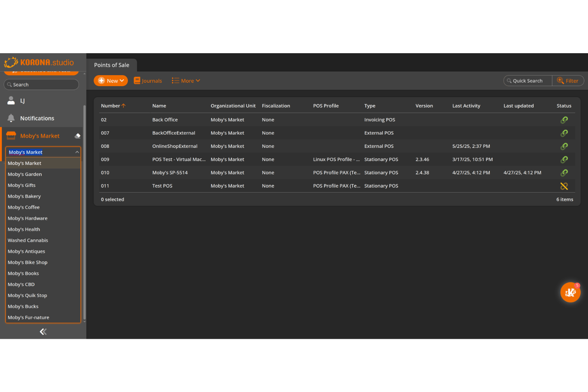Image resolution: width=588 pixels, height=392 pixels.
Task: Open the orange chat support widget
Action: coord(571,292)
